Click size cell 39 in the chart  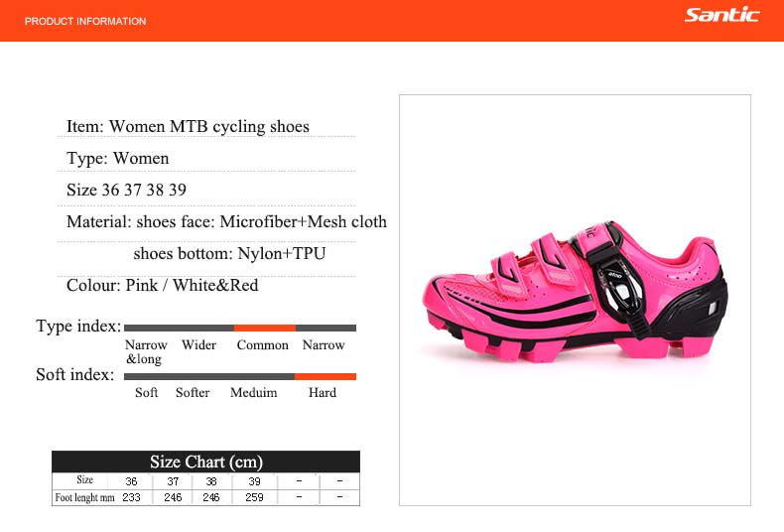click(254, 481)
